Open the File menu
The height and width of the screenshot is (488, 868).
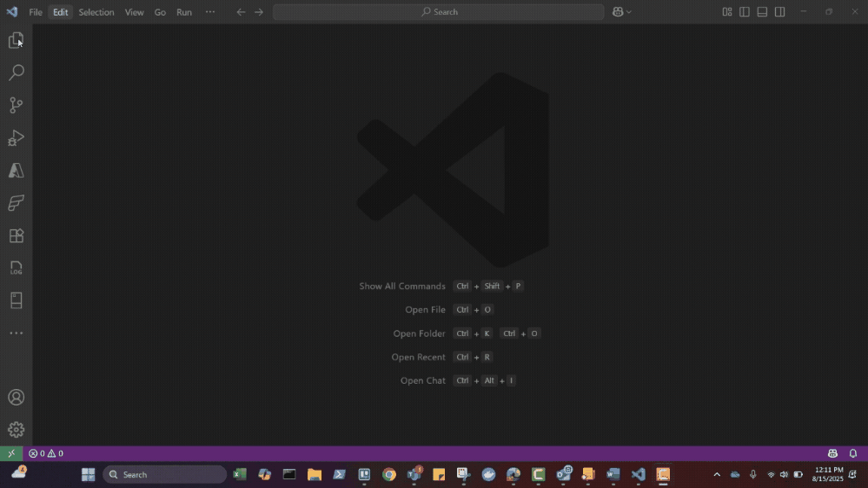(36, 11)
